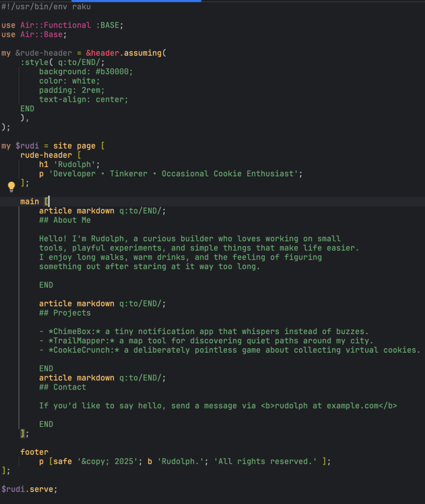Viewport: 425px width, 504px height.
Task: Click the footer keyword
Action: coord(34,452)
